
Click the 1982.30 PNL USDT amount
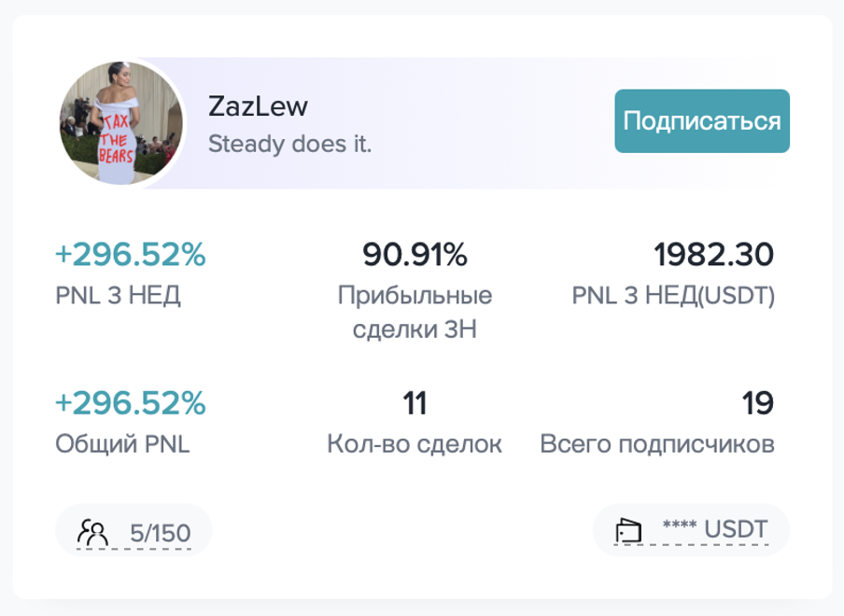pos(713,254)
